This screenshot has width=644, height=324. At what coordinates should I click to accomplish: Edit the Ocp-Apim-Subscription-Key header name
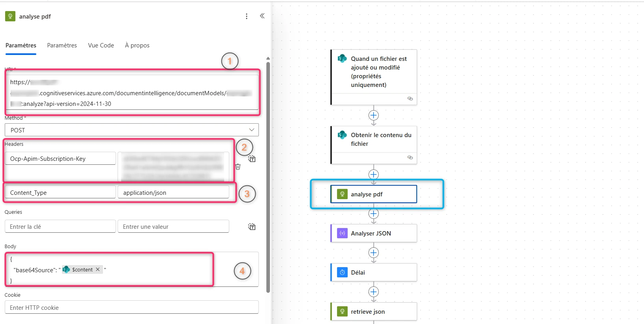(60, 158)
